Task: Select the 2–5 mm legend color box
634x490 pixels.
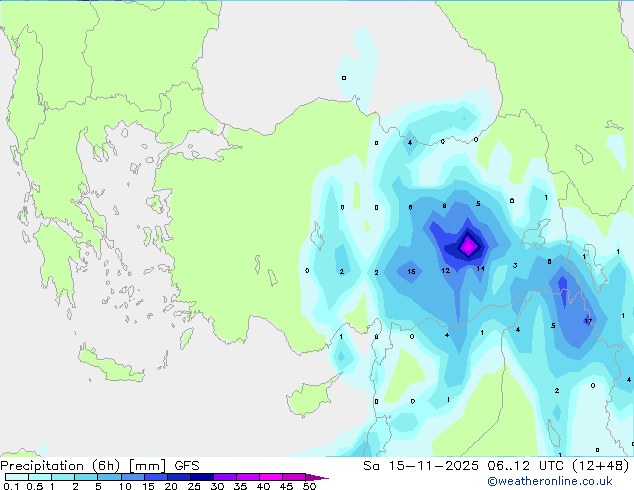Action: coord(86,477)
